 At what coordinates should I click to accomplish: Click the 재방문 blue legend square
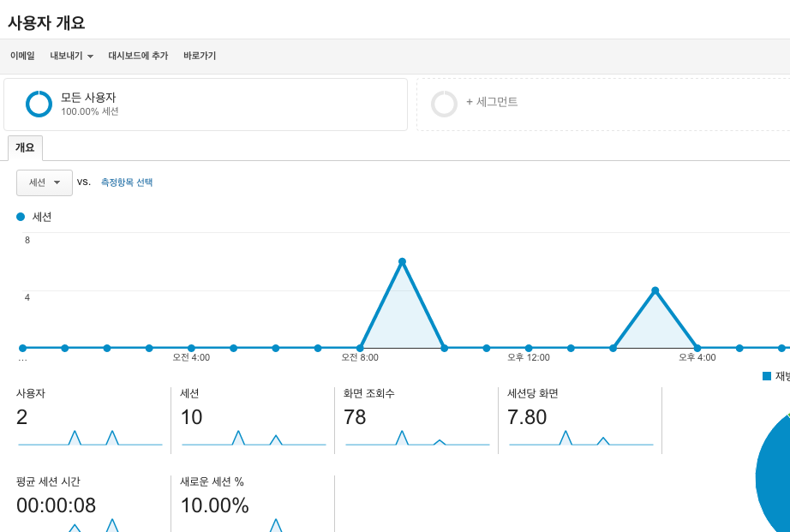coord(767,376)
